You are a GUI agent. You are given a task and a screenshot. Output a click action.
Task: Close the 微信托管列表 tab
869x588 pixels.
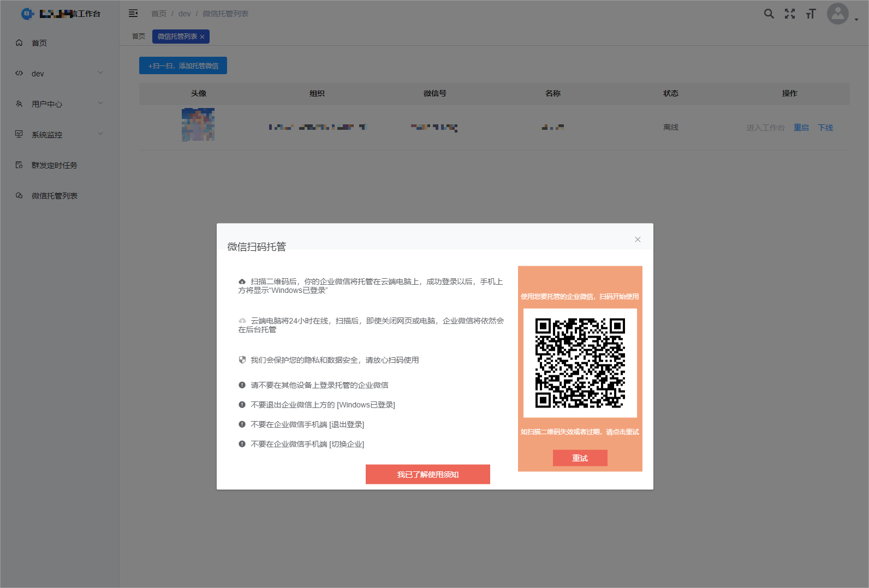click(x=202, y=37)
